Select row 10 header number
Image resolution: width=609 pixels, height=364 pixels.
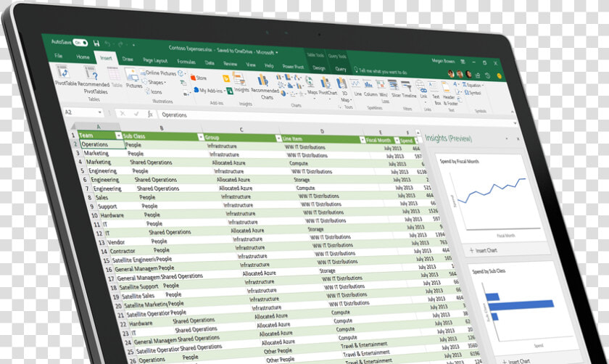(x=94, y=215)
